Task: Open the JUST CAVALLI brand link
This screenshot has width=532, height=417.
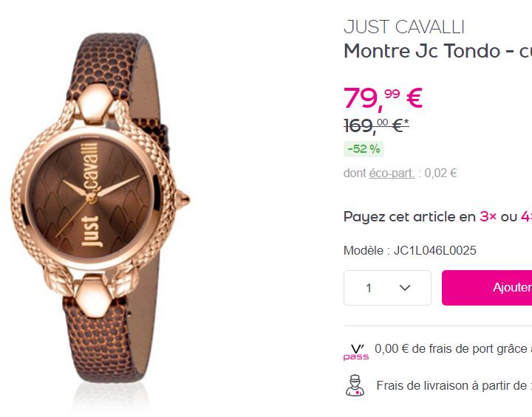Action: coord(404,27)
